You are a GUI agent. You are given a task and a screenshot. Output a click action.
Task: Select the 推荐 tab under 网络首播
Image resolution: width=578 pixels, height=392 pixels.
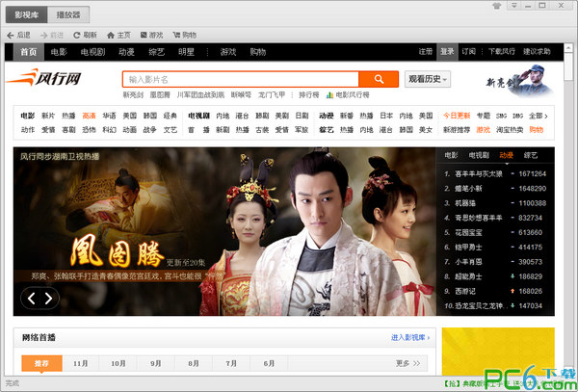[41, 364]
